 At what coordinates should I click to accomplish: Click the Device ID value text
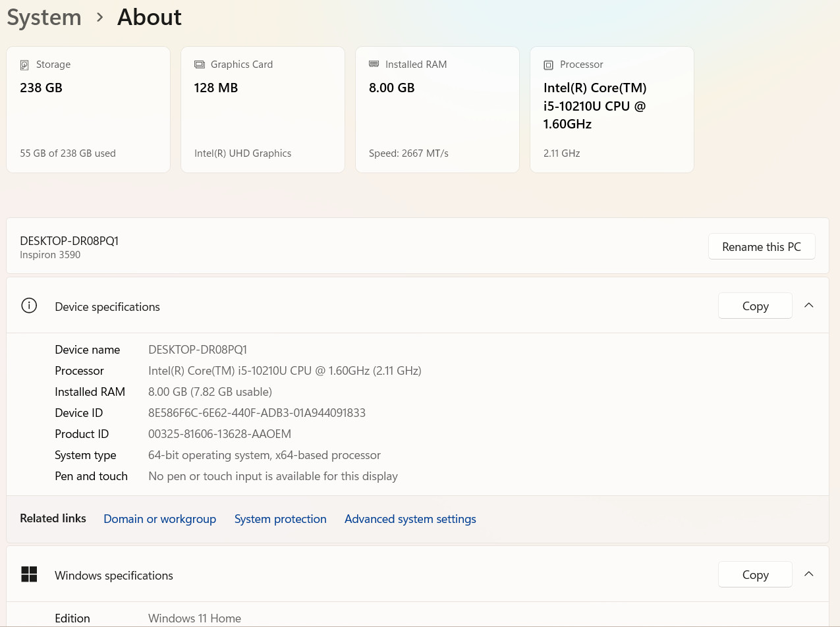[x=257, y=413]
